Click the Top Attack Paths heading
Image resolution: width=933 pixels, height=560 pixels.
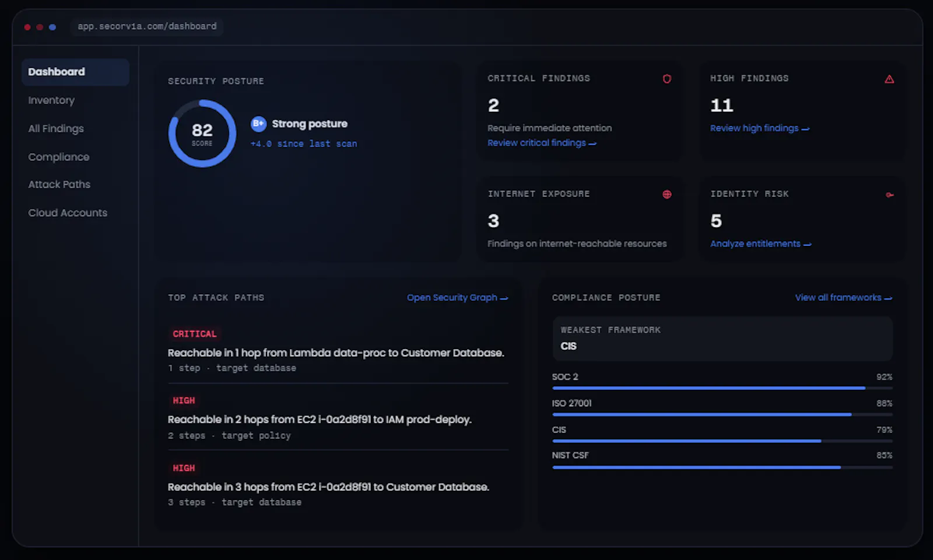tap(216, 298)
